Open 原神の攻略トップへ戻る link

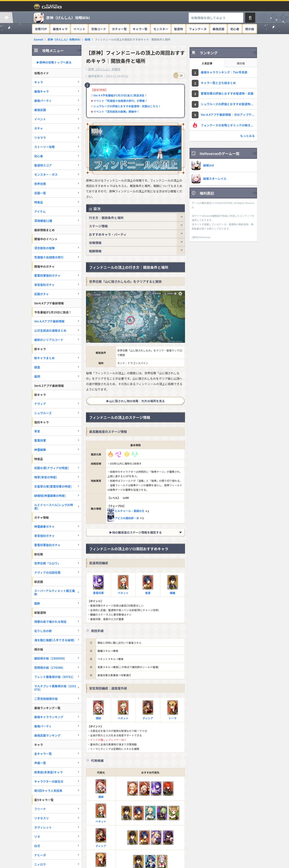(x=54, y=62)
